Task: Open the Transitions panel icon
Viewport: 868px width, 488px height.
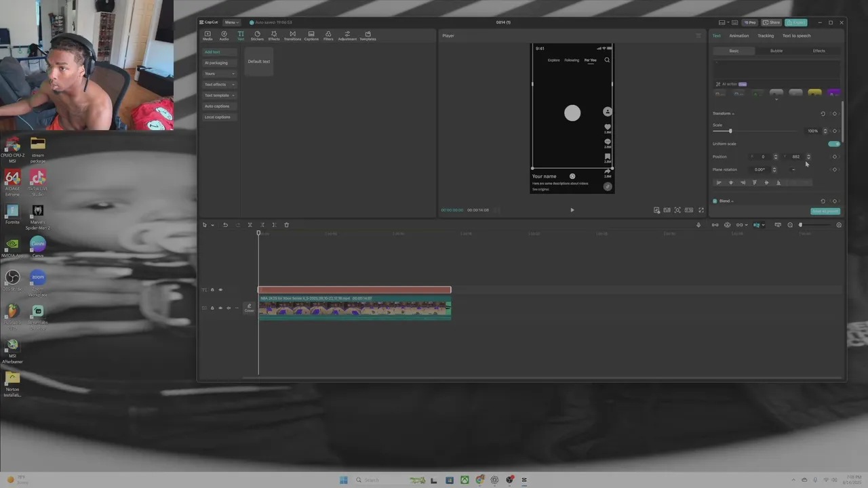Action: (x=292, y=35)
